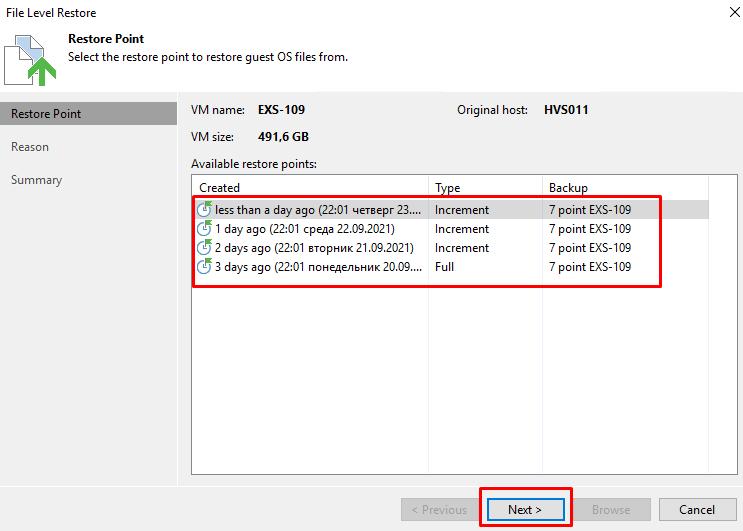Click the restore point icon for less than a day ago
The height and width of the screenshot is (531, 743).
click(x=205, y=210)
